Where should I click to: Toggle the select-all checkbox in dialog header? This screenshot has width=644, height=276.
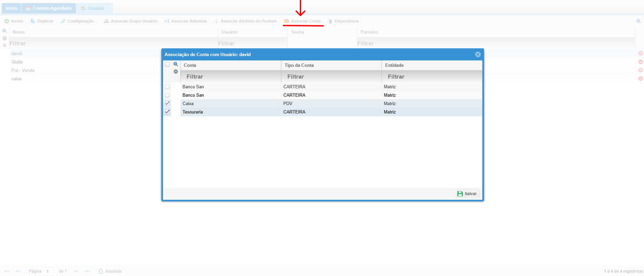pyautogui.click(x=167, y=64)
